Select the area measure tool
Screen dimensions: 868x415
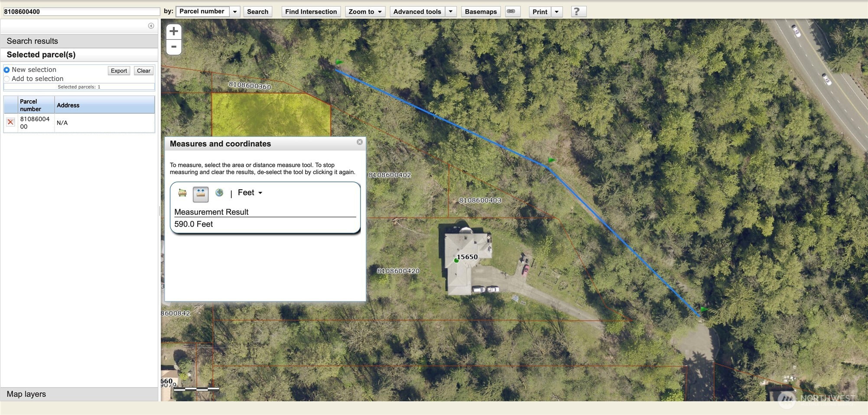coord(182,193)
